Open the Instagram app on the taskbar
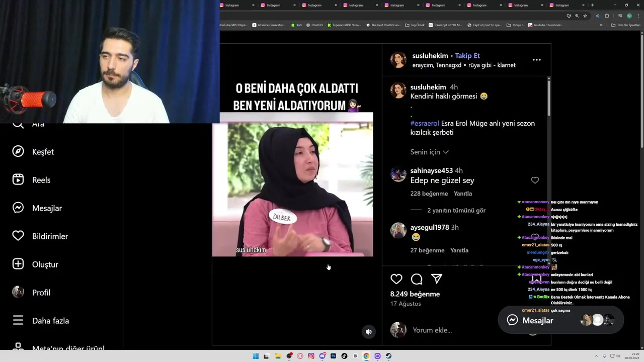 [x=311, y=356]
